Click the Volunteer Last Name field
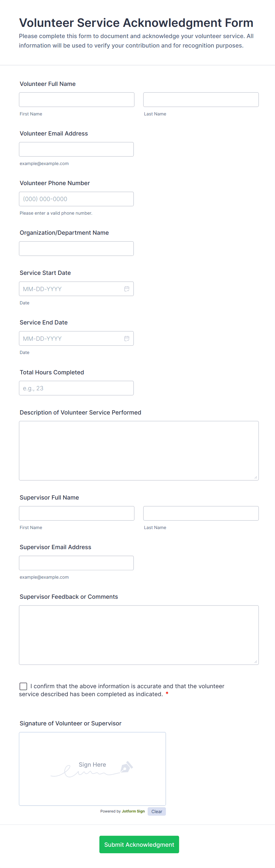 [201, 100]
